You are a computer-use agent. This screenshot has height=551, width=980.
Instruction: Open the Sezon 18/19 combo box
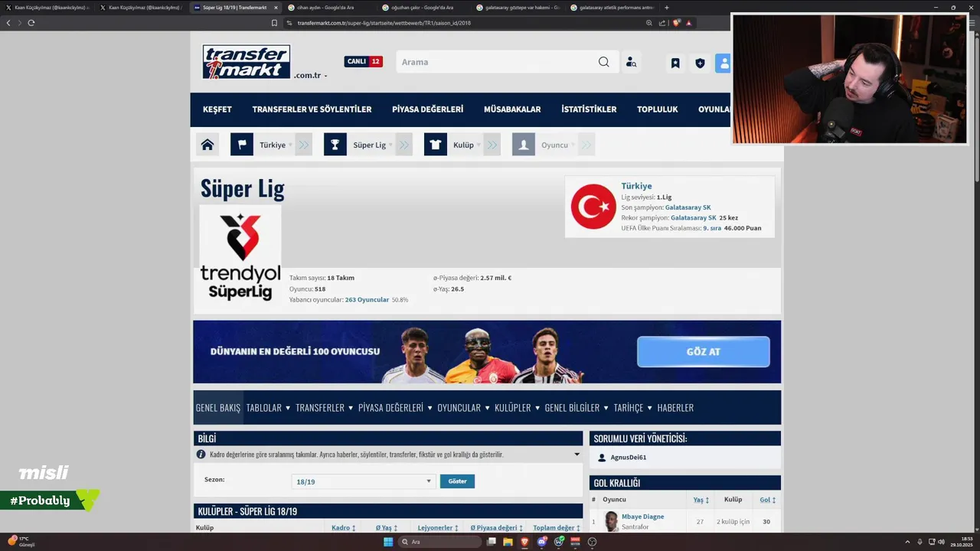tap(364, 481)
